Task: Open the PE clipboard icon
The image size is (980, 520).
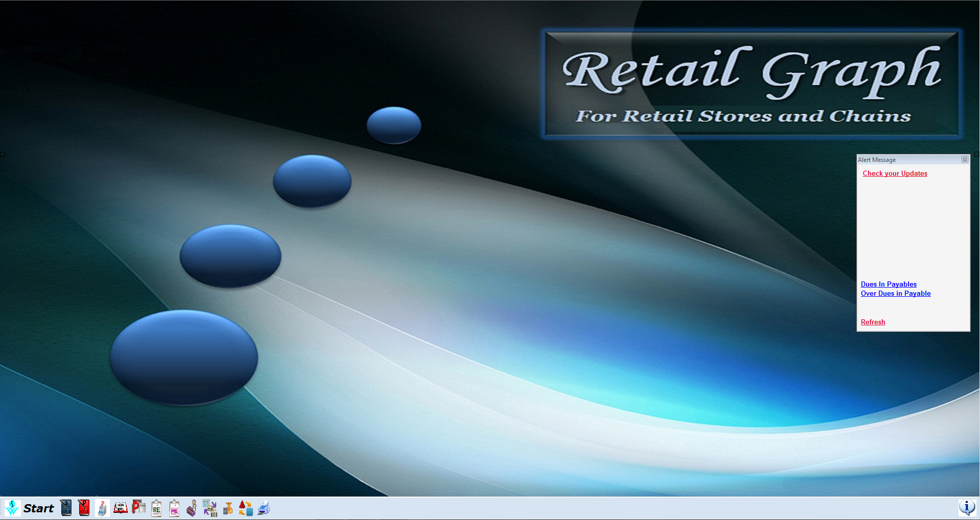Action: 174,508
